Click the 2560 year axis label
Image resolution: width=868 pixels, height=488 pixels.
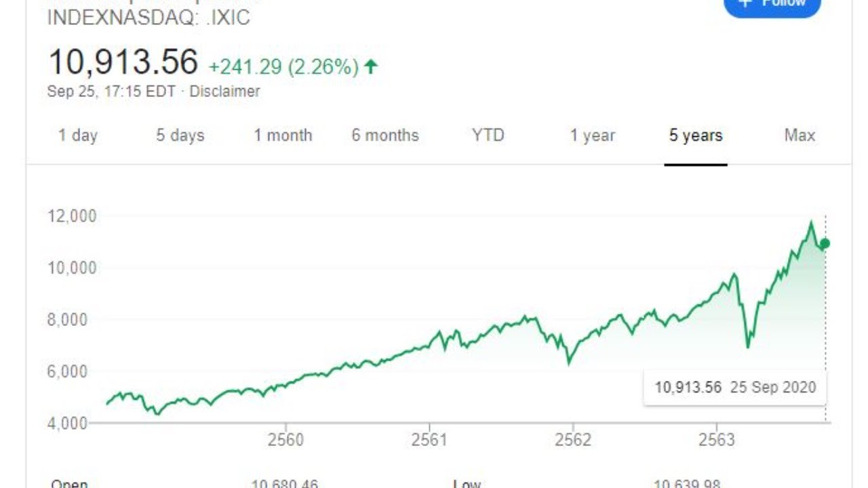pos(285,440)
